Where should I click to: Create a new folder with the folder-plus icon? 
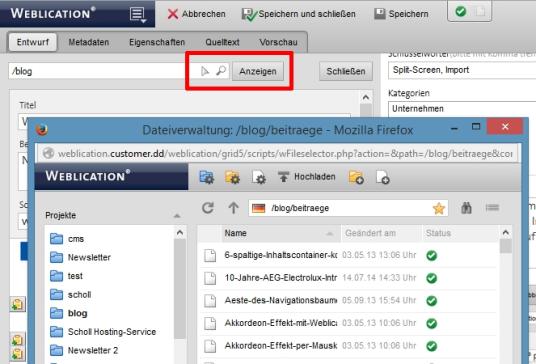(x=356, y=177)
